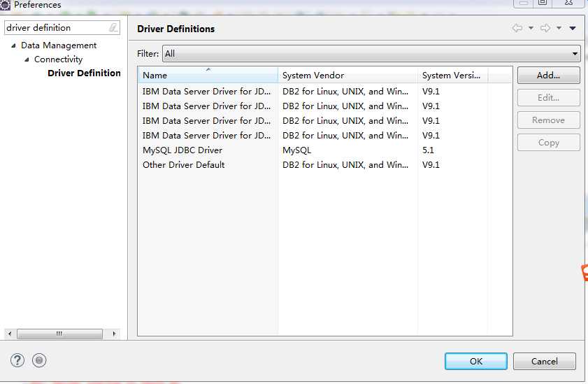588x384 pixels.
Task: Open the Filter combo box set to All
Action: click(x=371, y=54)
